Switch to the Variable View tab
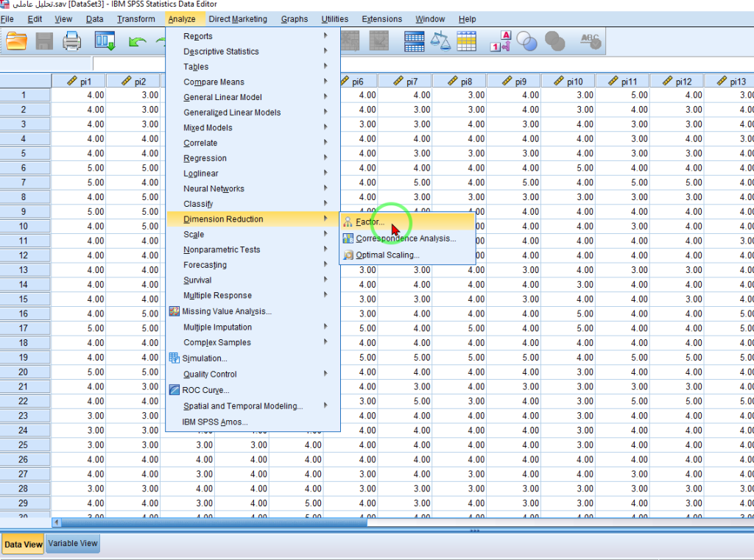The height and width of the screenshot is (560, 754). point(73,544)
